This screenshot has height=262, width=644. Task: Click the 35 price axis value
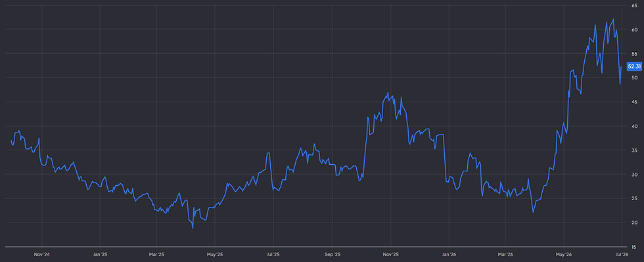pos(635,150)
